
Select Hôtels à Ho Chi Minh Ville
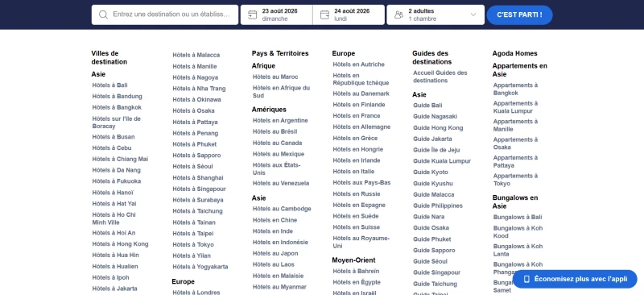pos(114,218)
